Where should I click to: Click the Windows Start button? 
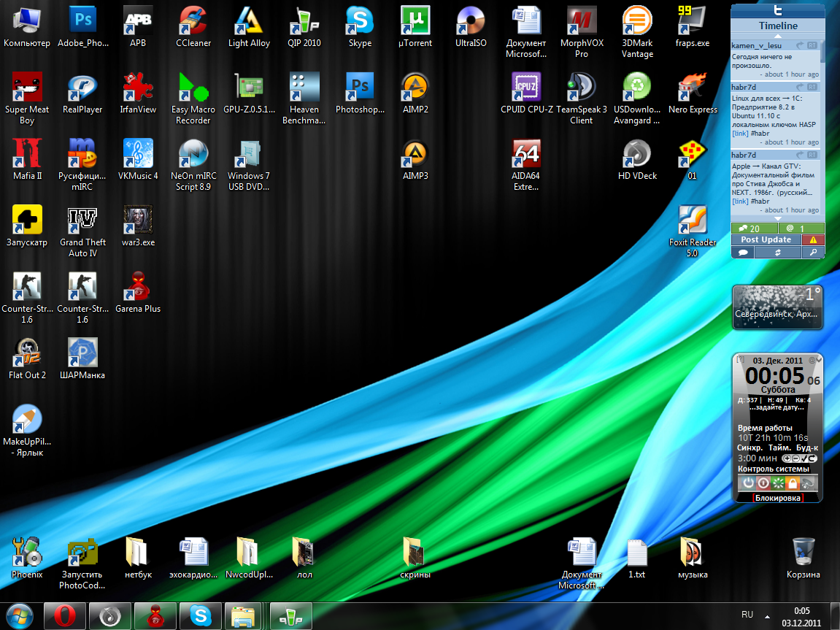(19, 616)
